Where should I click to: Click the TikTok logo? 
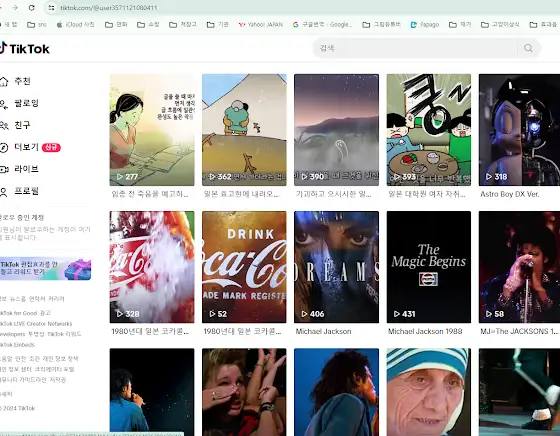[x=25, y=48]
